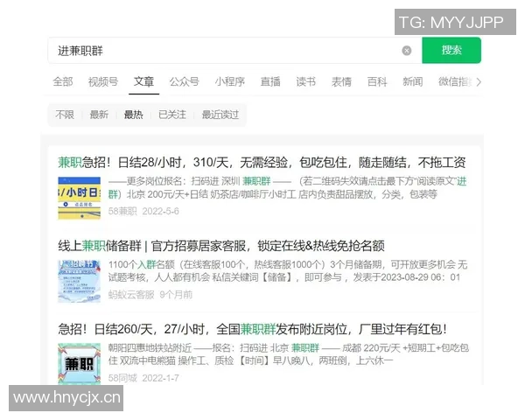Click the 58兼职 2022-5-6 source line
This screenshot has width=525, height=420.
pos(143,211)
